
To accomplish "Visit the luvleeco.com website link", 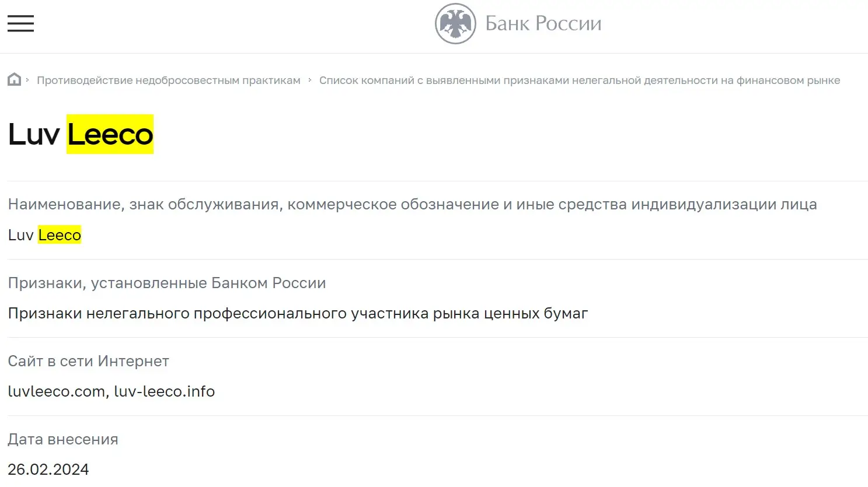I will point(54,391).
